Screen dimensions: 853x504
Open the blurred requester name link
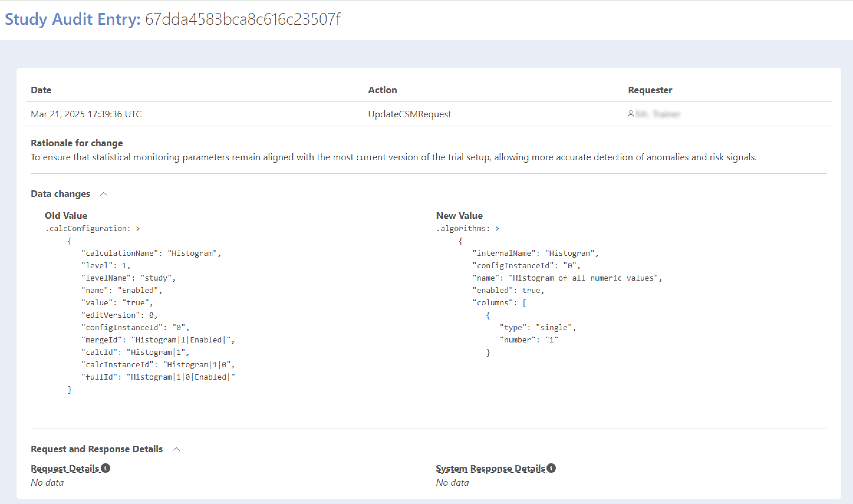tap(658, 114)
